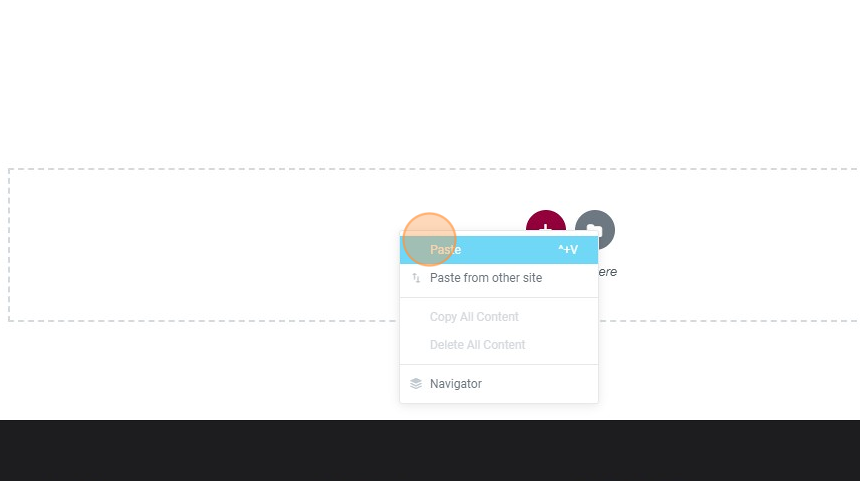Click the arrows icon beside Paste from other site

pyautogui.click(x=416, y=278)
